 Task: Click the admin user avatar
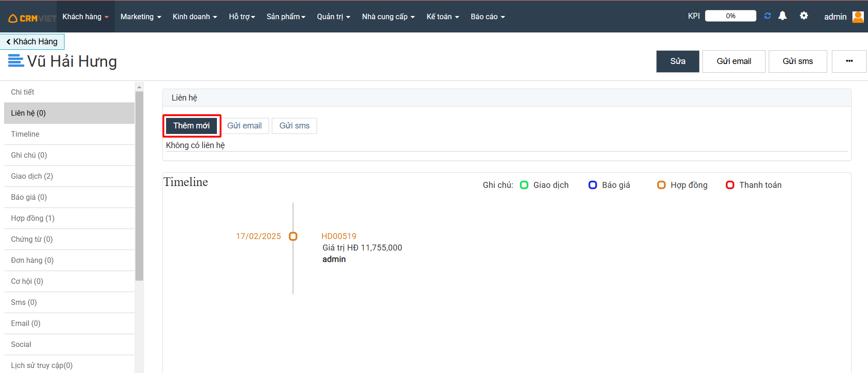pyautogui.click(x=858, y=17)
